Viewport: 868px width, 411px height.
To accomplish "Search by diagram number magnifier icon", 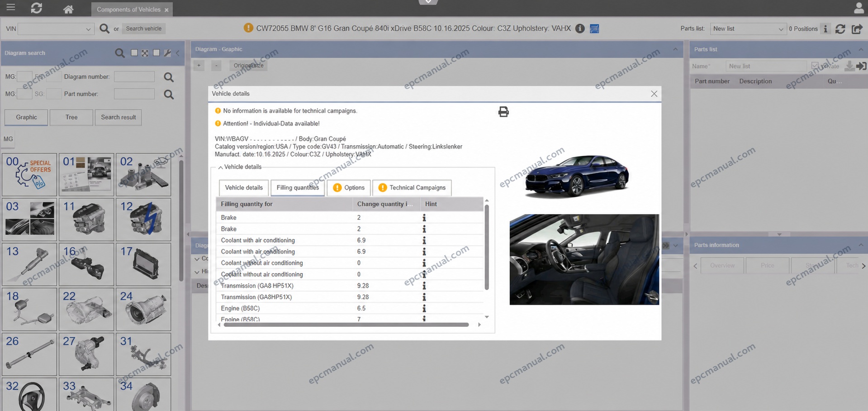I will coord(169,77).
